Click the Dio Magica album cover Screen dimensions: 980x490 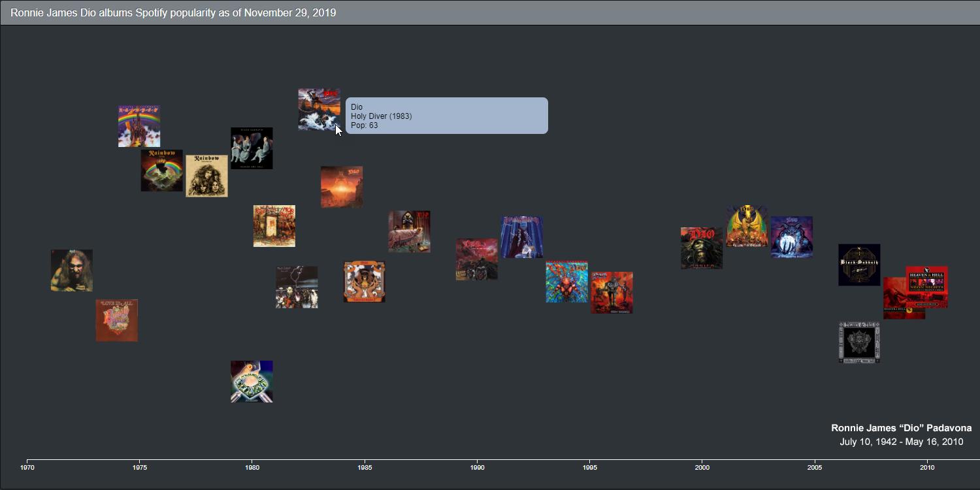point(702,248)
